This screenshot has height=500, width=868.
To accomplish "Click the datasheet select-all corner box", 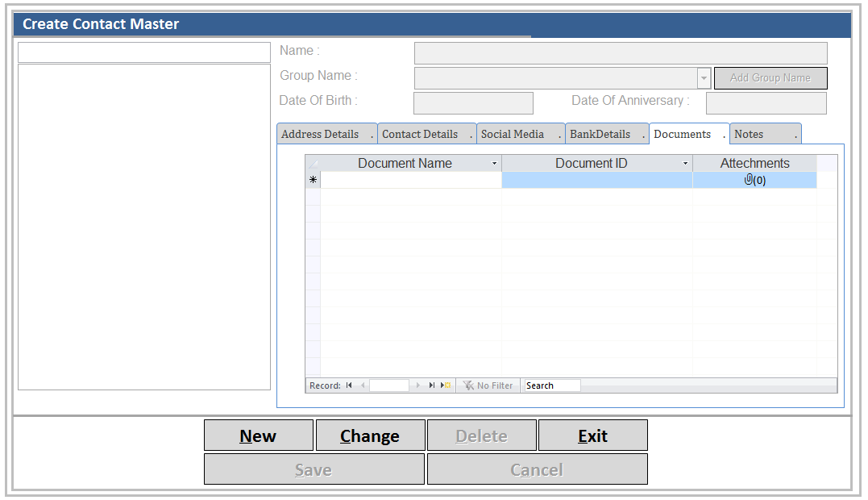I will (x=313, y=164).
